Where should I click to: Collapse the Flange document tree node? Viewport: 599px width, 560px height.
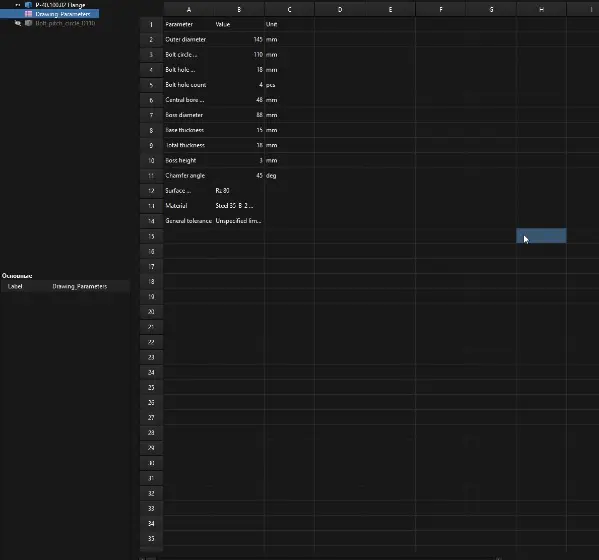[18, 5]
